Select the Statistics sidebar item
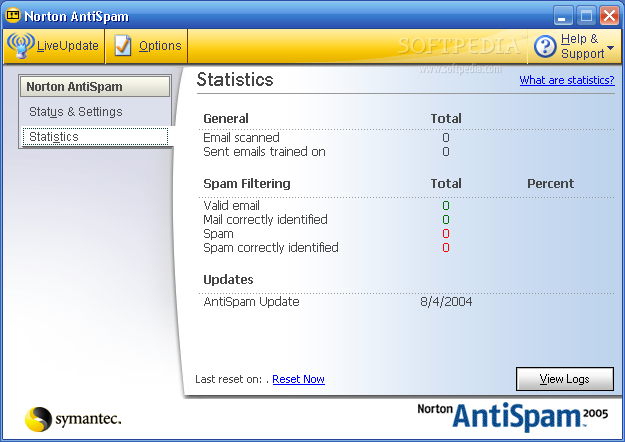Screen dimensions: 625x442 pos(95,137)
